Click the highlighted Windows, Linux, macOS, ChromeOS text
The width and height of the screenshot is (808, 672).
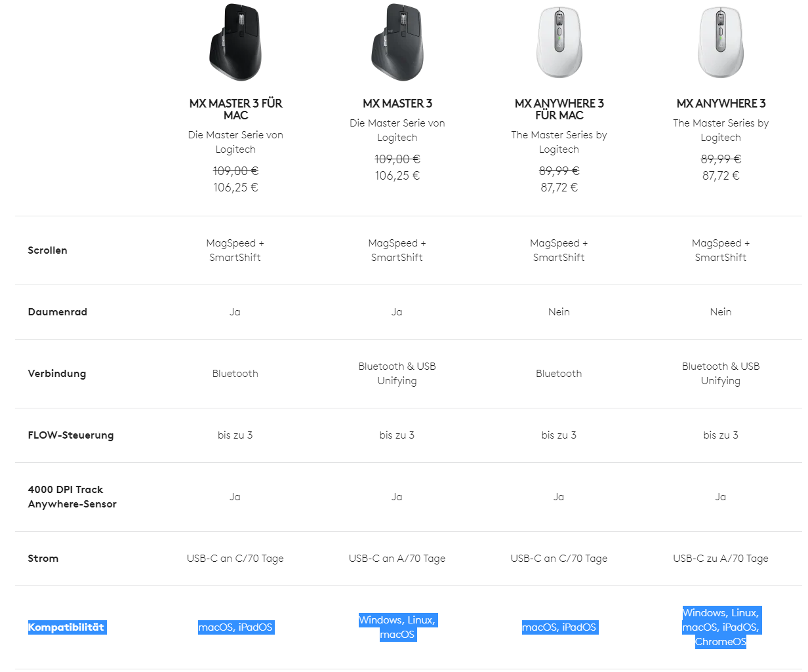(x=721, y=627)
